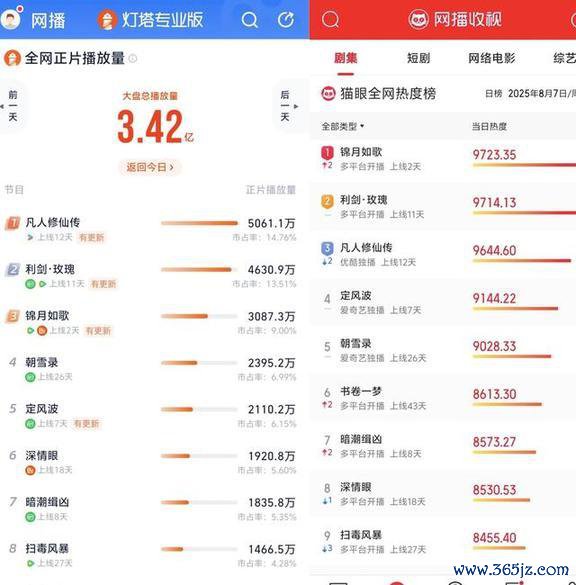
Task: Tap the 灯塔专业版 logo icon
Action: click(x=106, y=20)
